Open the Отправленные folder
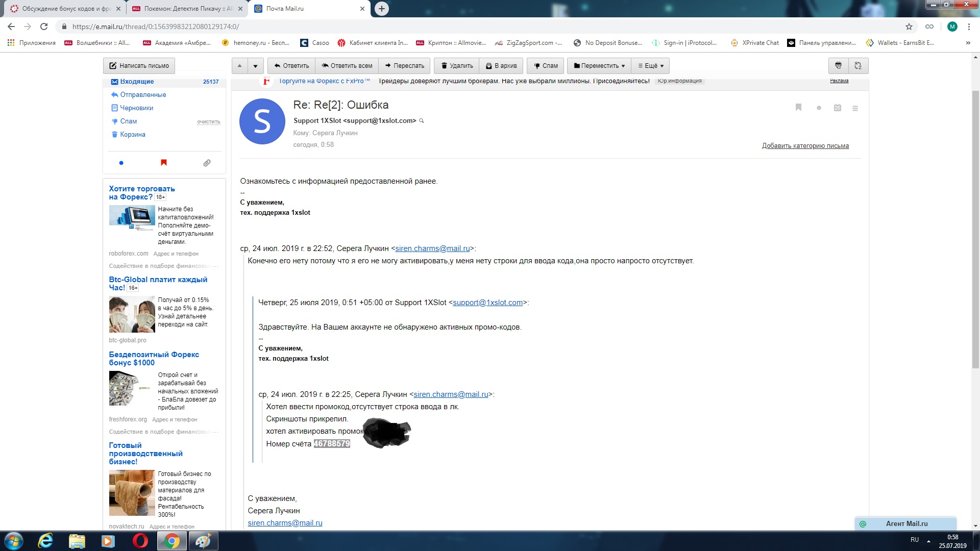The width and height of the screenshot is (980, 551). coord(143,95)
